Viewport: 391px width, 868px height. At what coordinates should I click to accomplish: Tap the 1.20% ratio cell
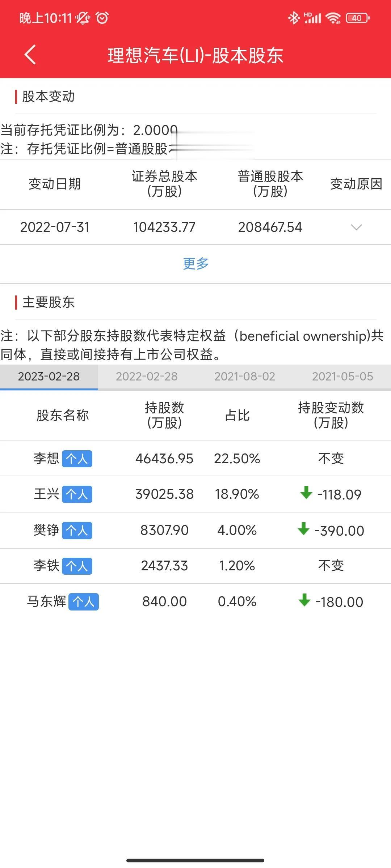coord(237,566)
